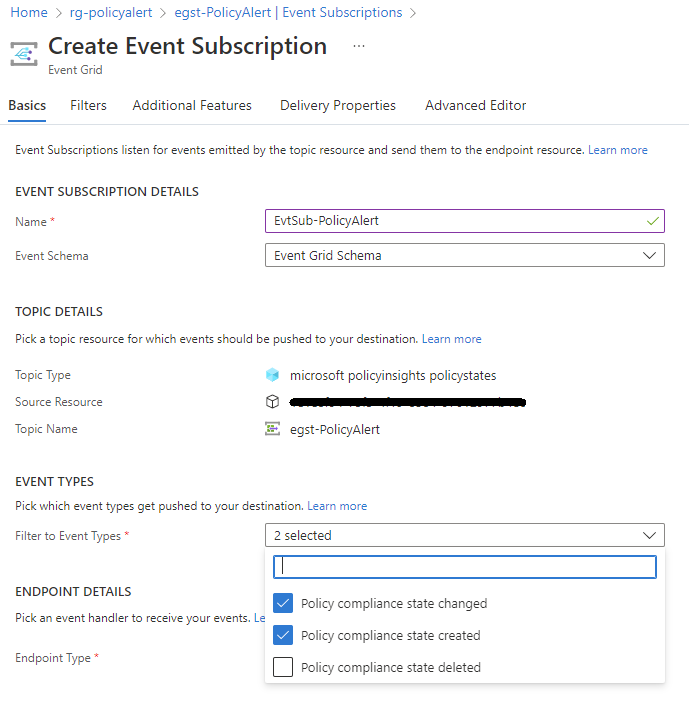Select the egst-PolicyAlert topic name text
The width and height of the screenshot is (689, 707).
tap(335, 429)
